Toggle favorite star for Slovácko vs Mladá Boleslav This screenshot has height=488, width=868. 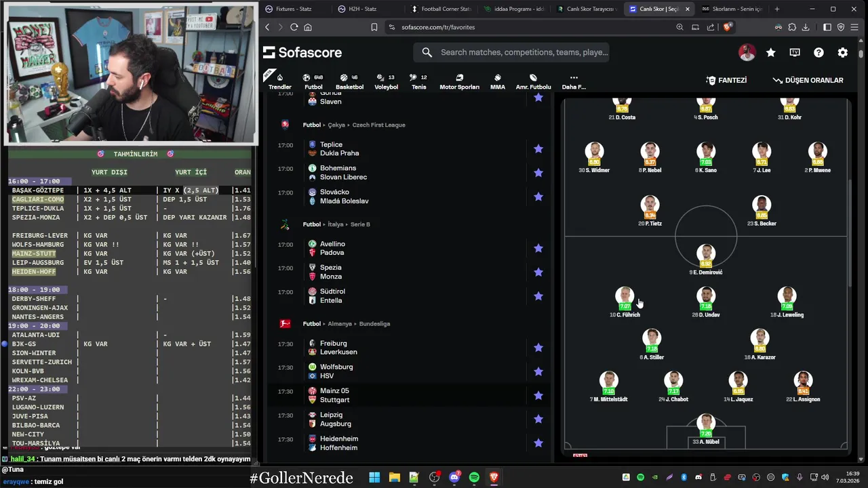pyautogui.click(x=538, y=197)
